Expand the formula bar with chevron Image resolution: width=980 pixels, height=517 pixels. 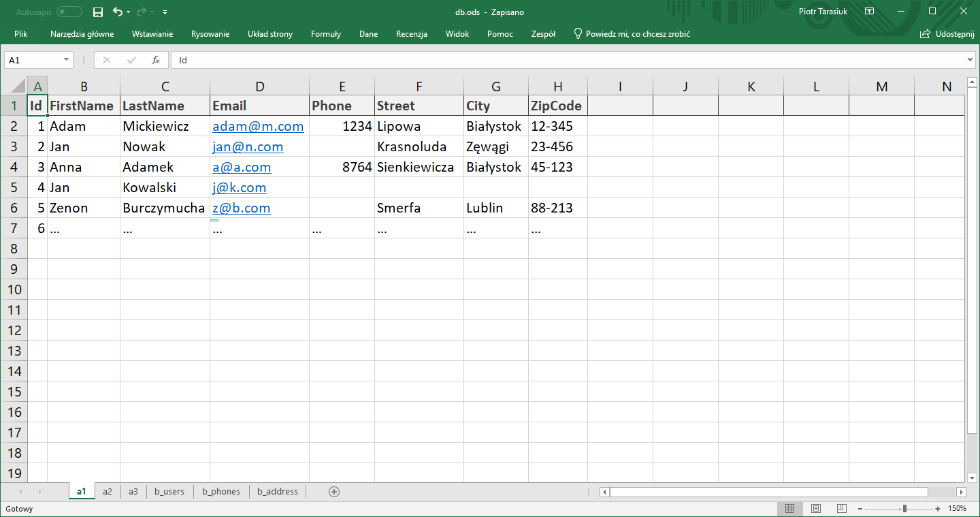(970, 60)
